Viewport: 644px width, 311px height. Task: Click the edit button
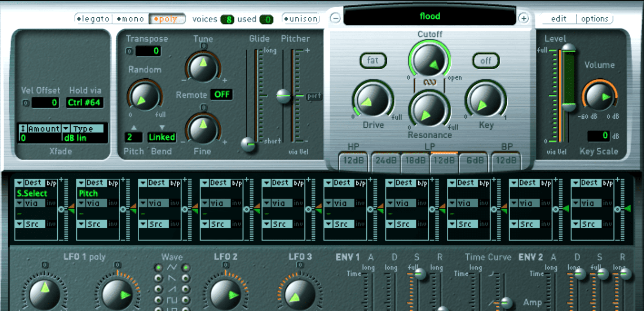pyautogui.click(x=559, y=19)
